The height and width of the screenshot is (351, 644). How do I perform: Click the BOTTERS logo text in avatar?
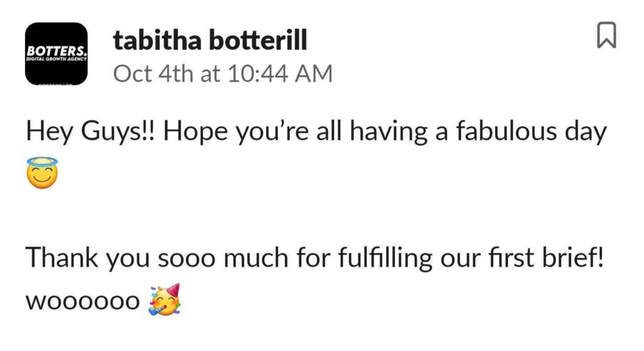(x=56, y=49)
